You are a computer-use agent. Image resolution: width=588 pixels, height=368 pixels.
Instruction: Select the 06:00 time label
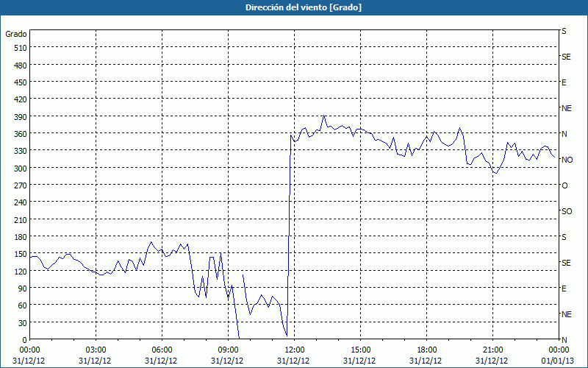click(x=162, y=350)
